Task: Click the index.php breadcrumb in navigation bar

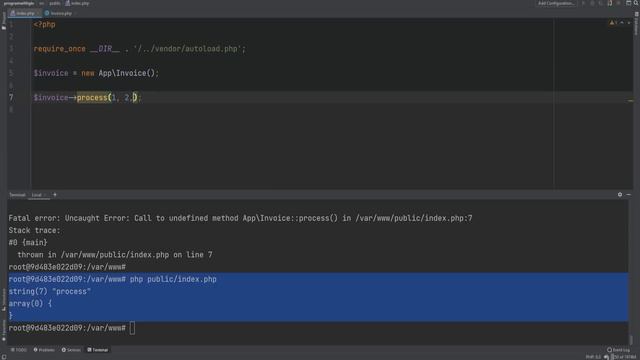Action: point(77,3)
